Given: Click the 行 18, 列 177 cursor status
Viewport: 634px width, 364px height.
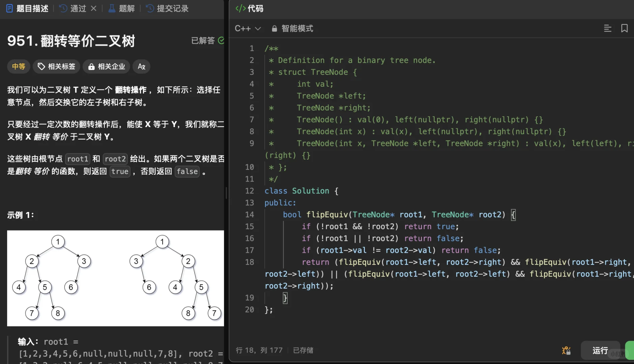Looking at the screenshot, I should (x=259, y=350).
